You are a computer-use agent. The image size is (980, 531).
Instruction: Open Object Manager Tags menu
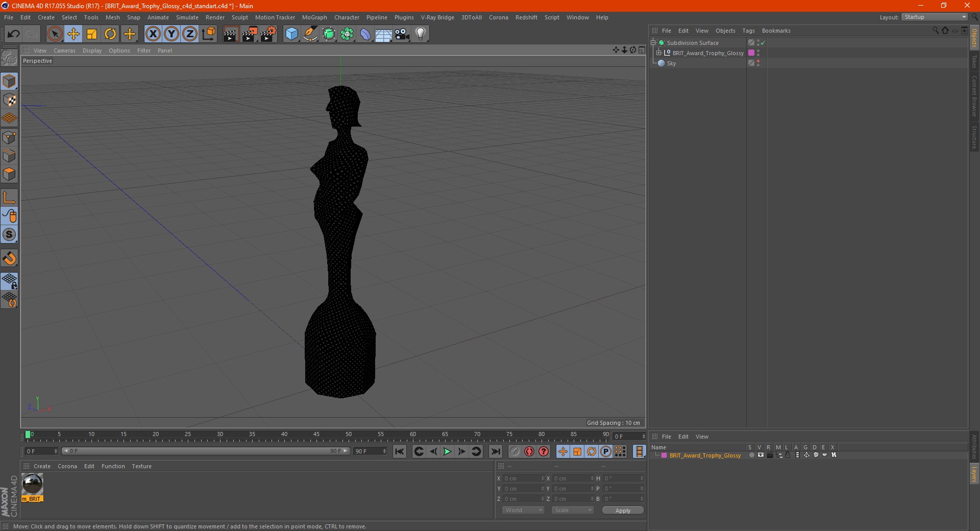(x=748, y=31)
